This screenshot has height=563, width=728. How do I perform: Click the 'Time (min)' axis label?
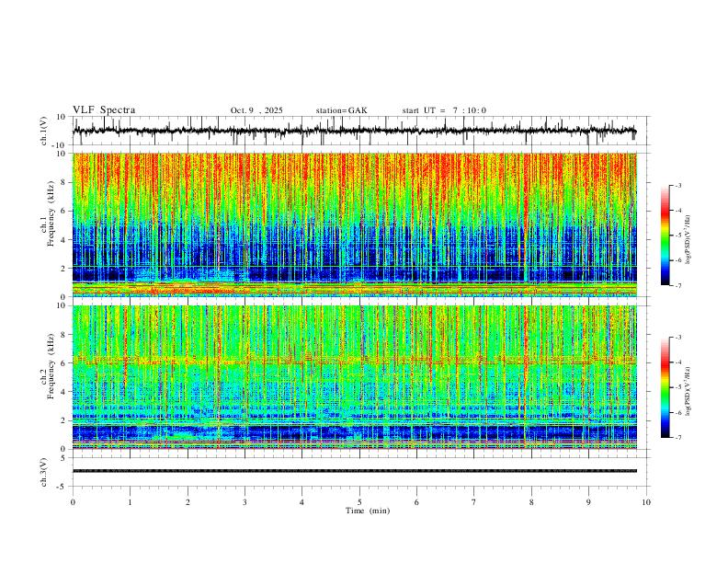click(368, 511)
